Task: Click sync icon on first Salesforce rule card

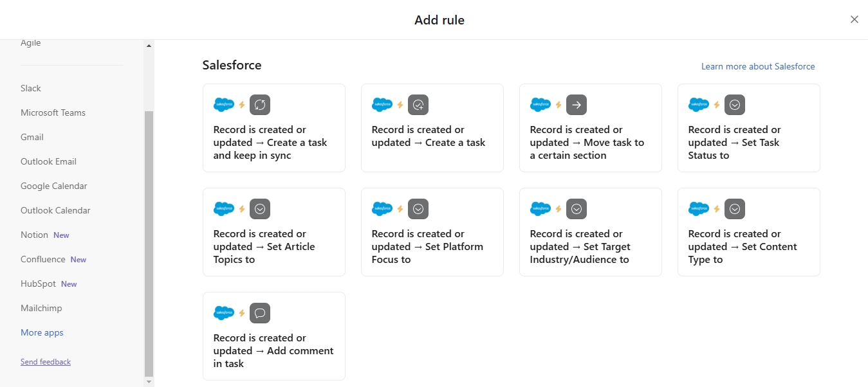Action: (x=260, y=105)
